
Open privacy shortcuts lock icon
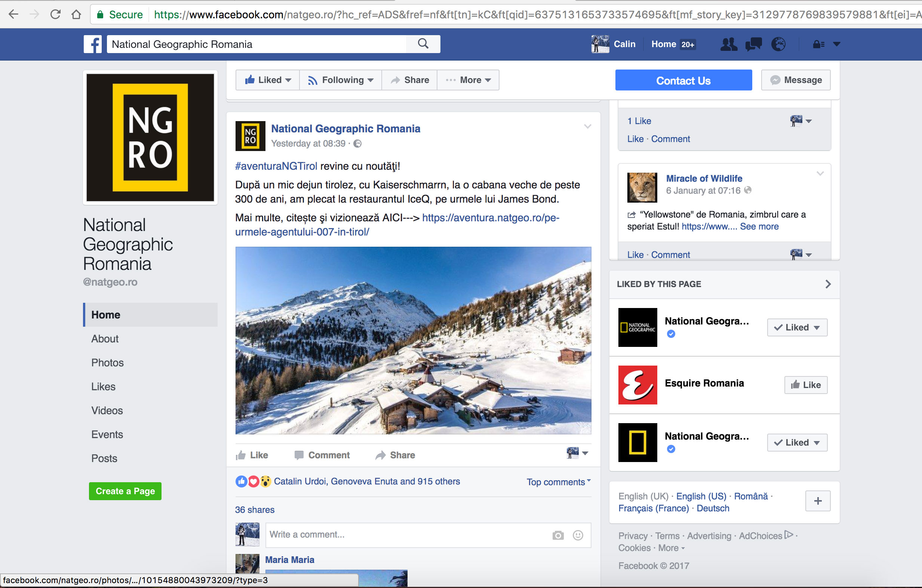(818, 44)
